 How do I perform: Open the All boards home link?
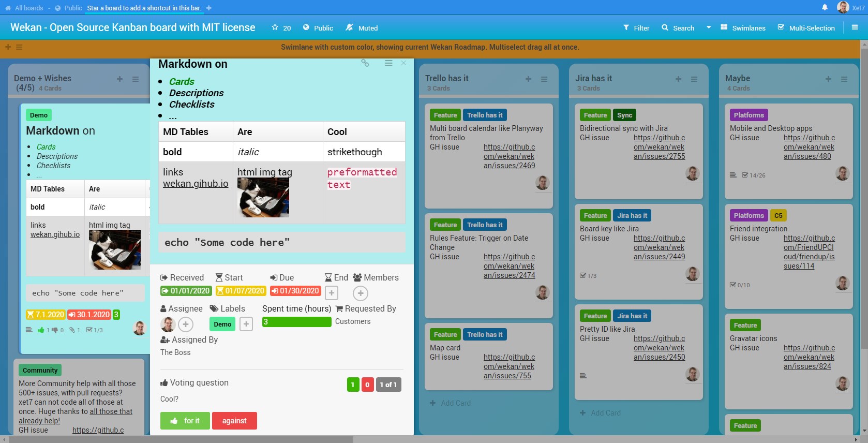pos(24,8)
